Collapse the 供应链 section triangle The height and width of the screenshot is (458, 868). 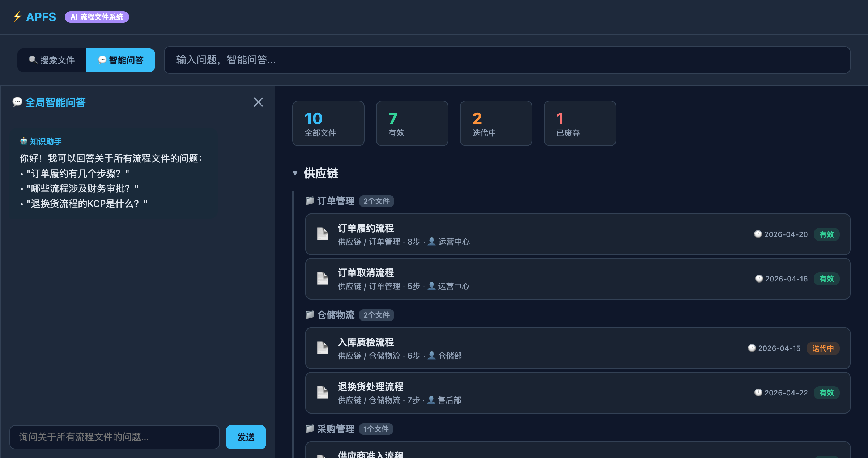295,173
